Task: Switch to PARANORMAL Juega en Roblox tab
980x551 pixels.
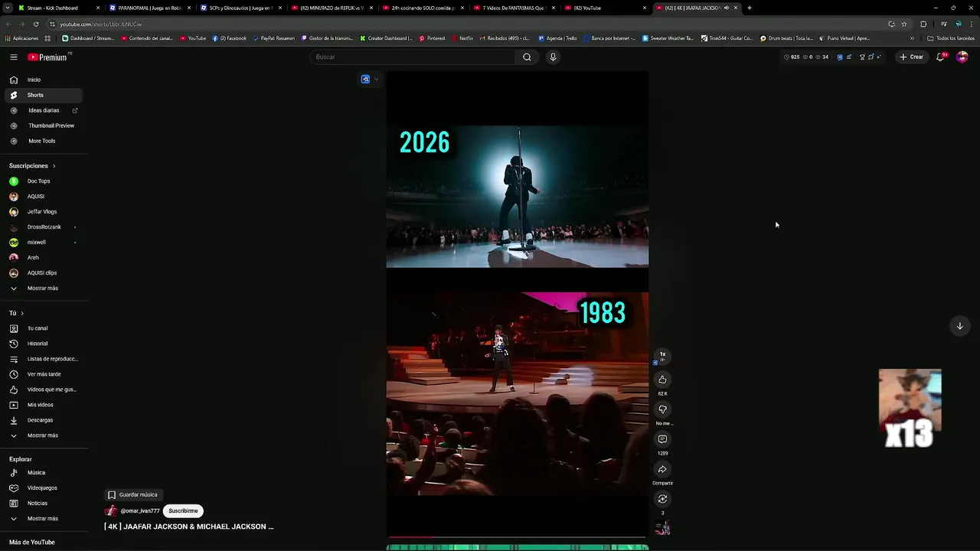Action: (x=149, y=8)
